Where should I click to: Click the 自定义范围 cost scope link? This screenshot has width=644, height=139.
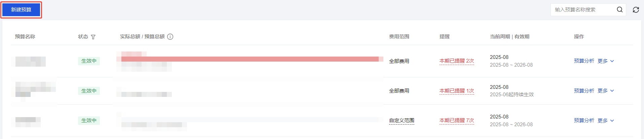point(402,120)
